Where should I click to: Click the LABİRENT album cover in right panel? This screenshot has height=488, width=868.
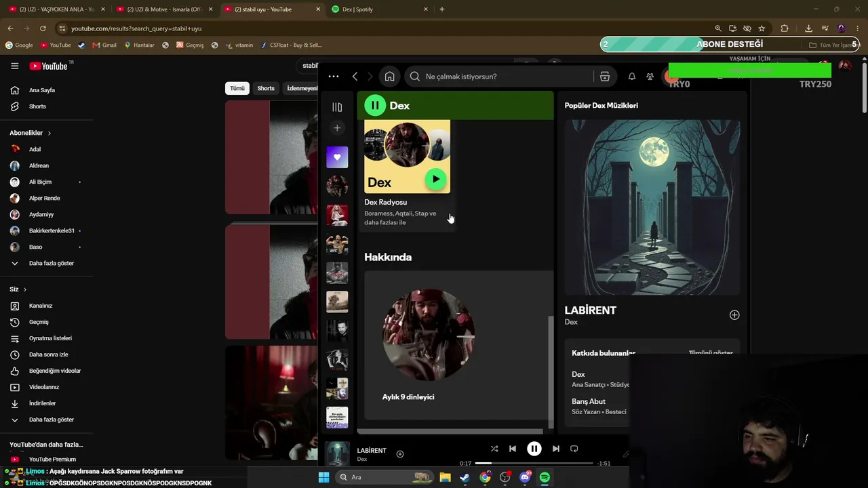(652, 207)
